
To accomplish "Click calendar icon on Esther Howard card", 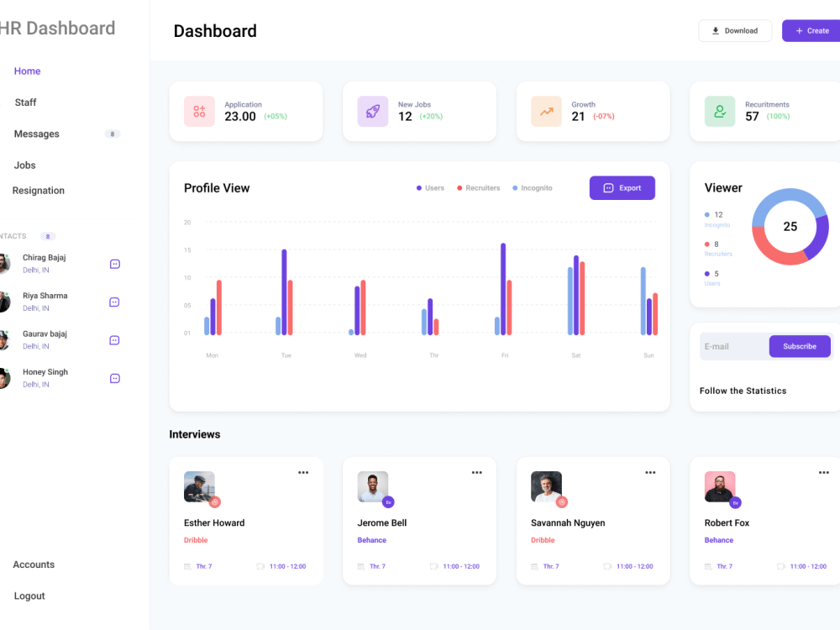I will pyautogui.click(x=187, y=567).
